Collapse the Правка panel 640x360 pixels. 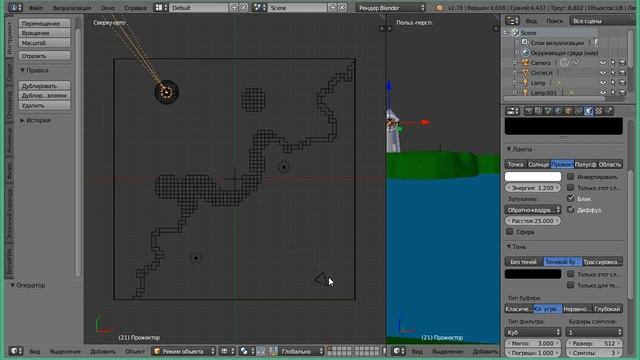(22, 70)
